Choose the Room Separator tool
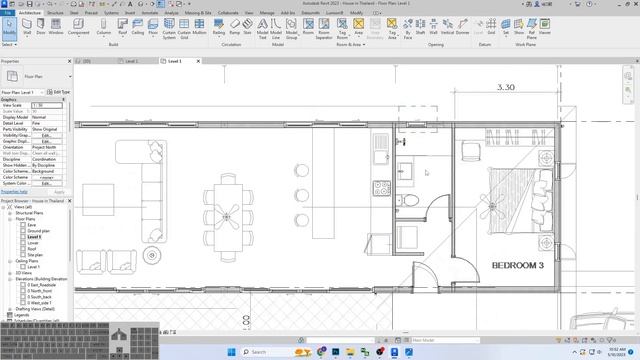The height and width of the screenshot is (360, 640). point(324,29)
